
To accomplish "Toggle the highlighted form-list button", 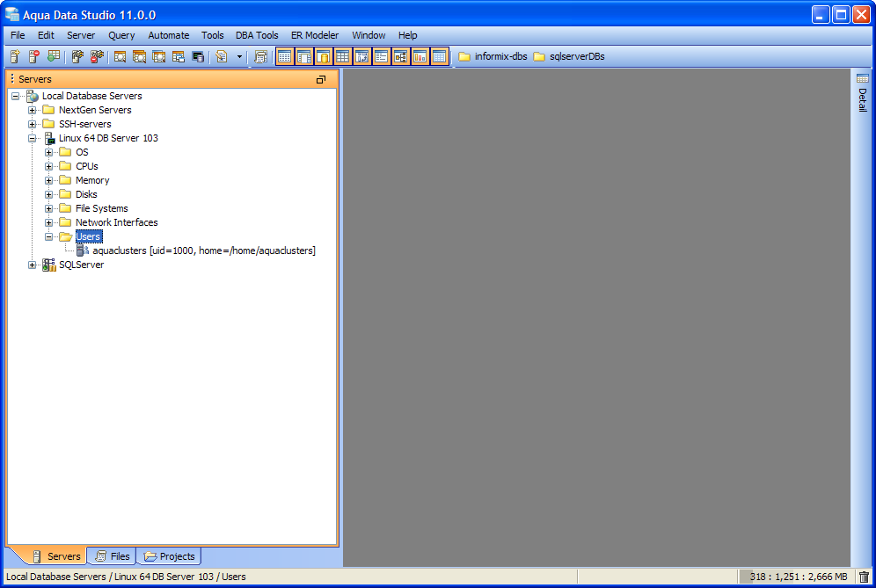I will point(382,56).
